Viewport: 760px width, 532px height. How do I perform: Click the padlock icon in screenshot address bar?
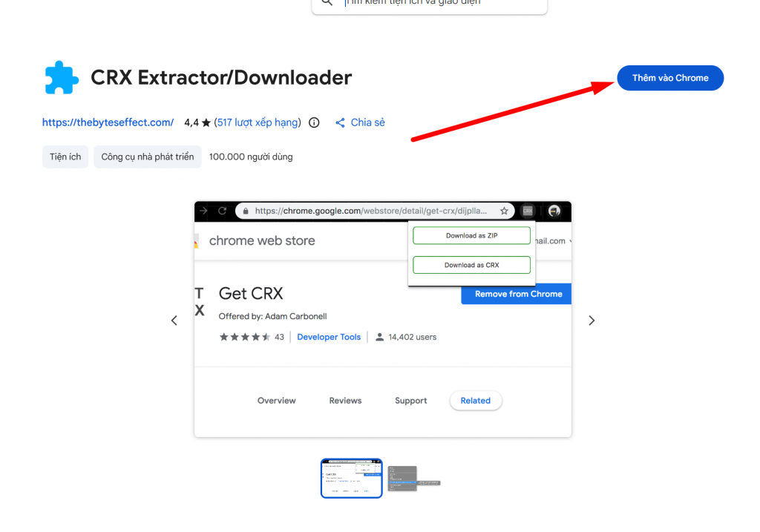tap(245, 211)
